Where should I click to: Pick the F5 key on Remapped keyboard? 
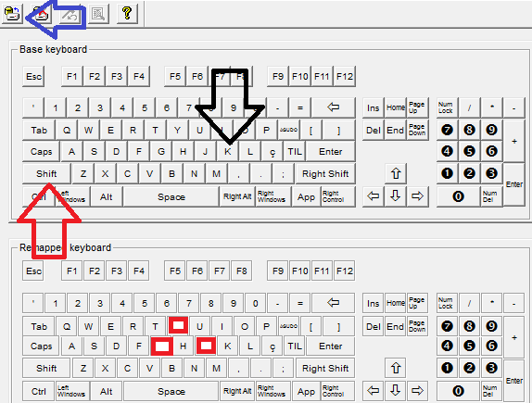click(175, 271)
